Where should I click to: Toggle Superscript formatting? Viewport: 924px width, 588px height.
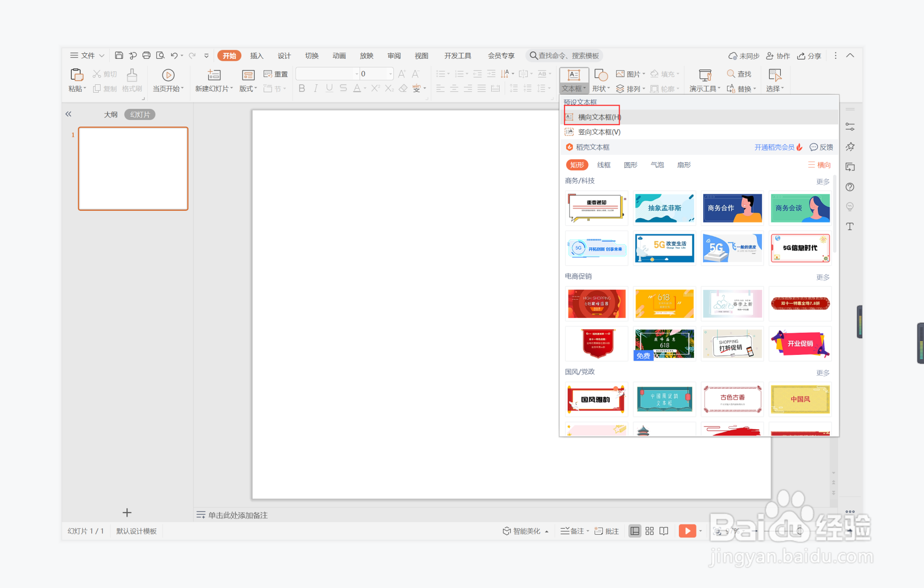coord(376,88)
